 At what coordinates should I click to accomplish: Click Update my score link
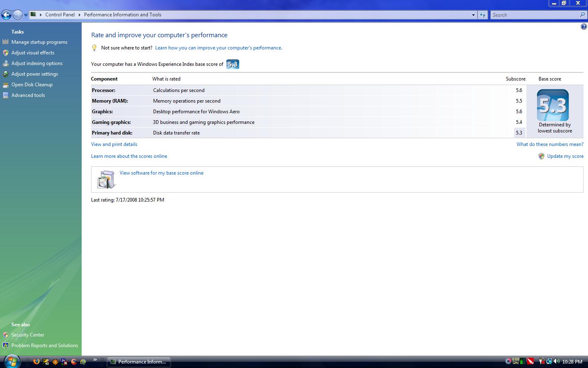(x=565, y=156)
